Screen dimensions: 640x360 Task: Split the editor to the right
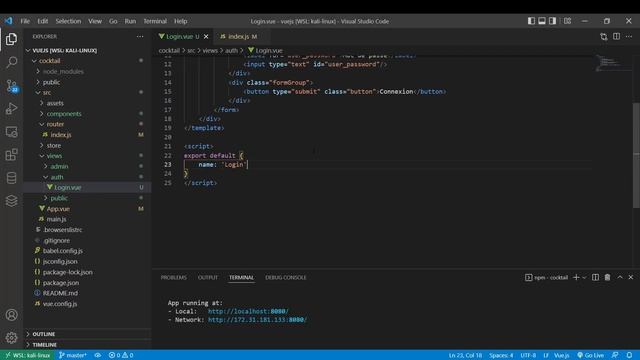616,37
